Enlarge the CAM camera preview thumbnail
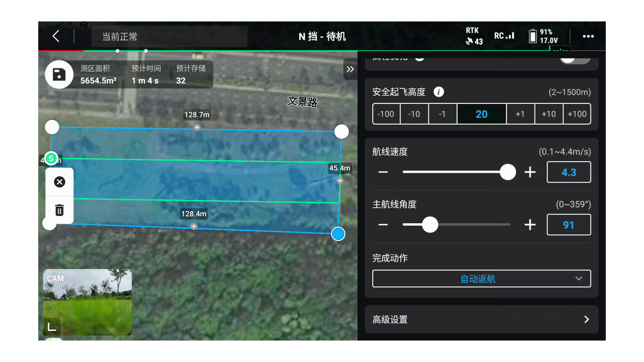Screen dimensions: 644x362 87,302
